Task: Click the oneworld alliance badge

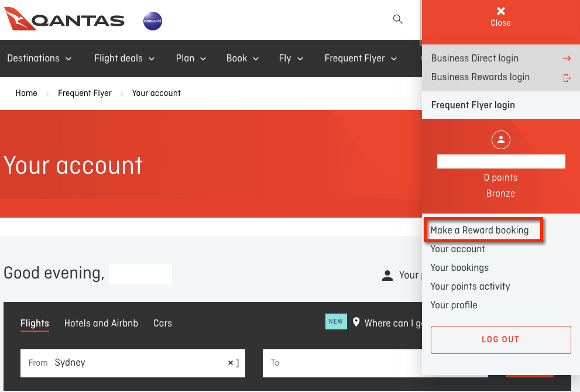Action: [152, 21]
